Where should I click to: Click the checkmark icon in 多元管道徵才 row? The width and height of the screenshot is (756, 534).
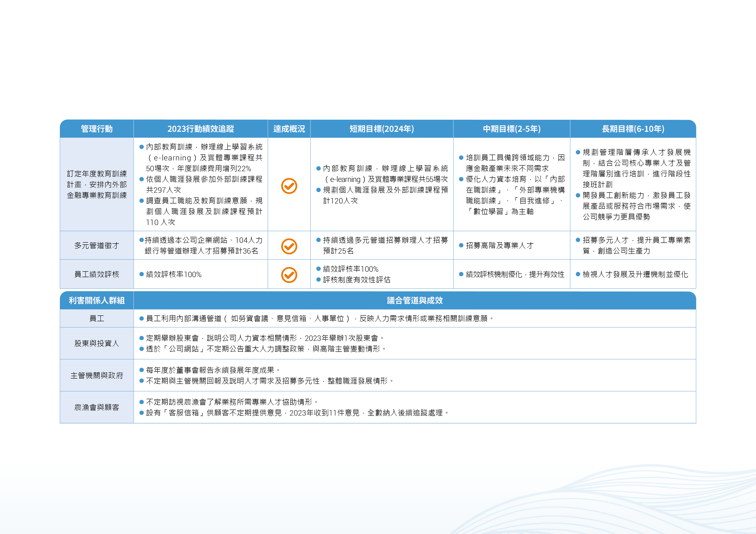click(289, 246)
